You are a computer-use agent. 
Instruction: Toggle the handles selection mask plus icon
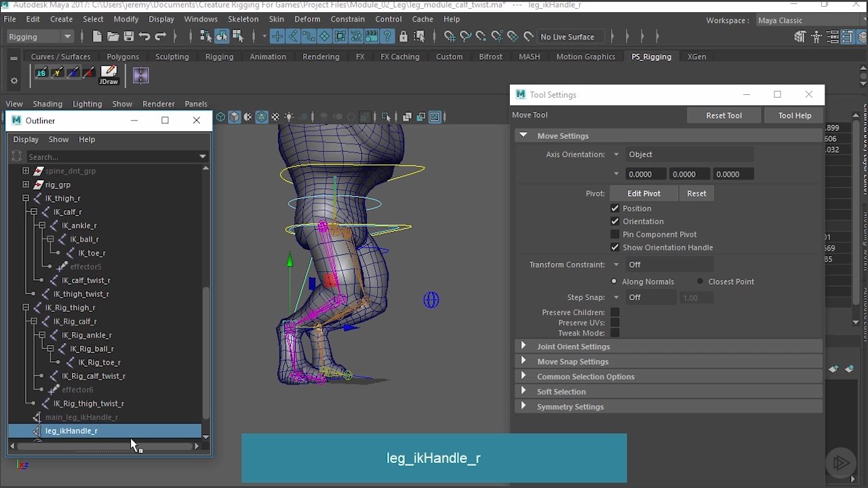click(x=277, y=37)
